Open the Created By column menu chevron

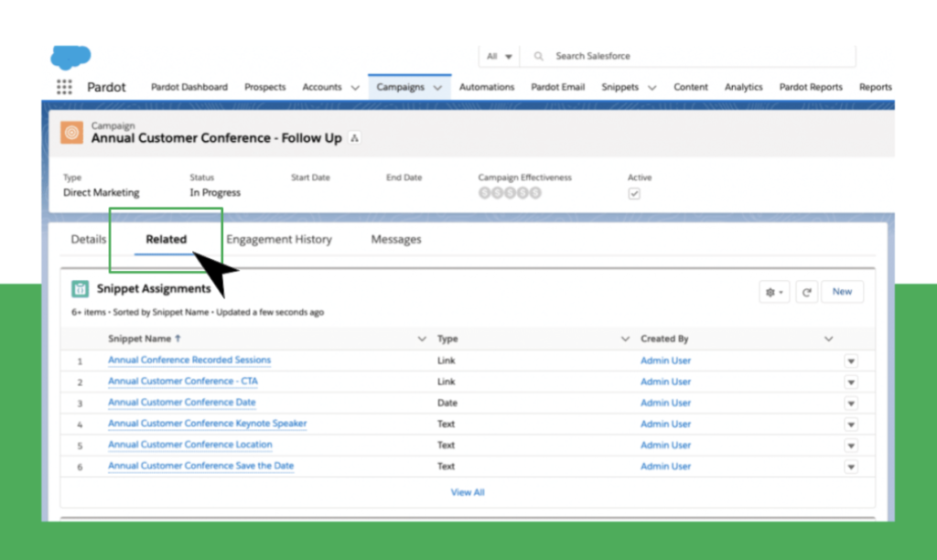click(828, 339)
